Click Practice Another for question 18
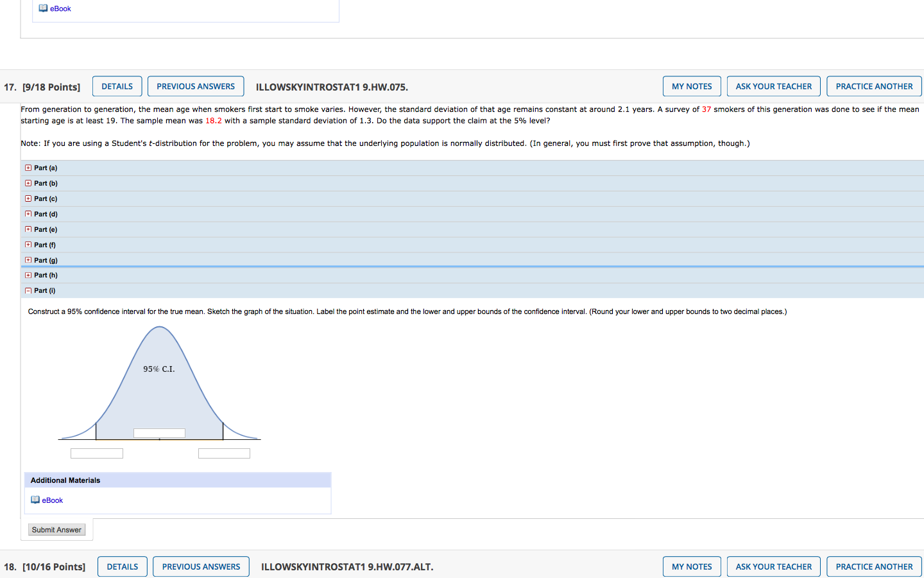Image resolution: width=924 pixels, height=578 pixels. tap(874, 566)
